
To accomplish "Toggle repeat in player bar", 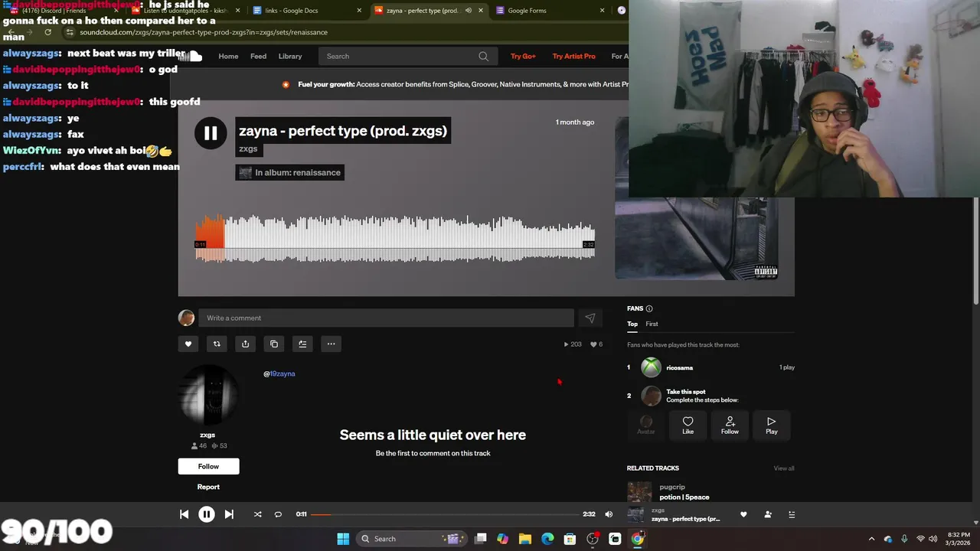I will point(278,514).
